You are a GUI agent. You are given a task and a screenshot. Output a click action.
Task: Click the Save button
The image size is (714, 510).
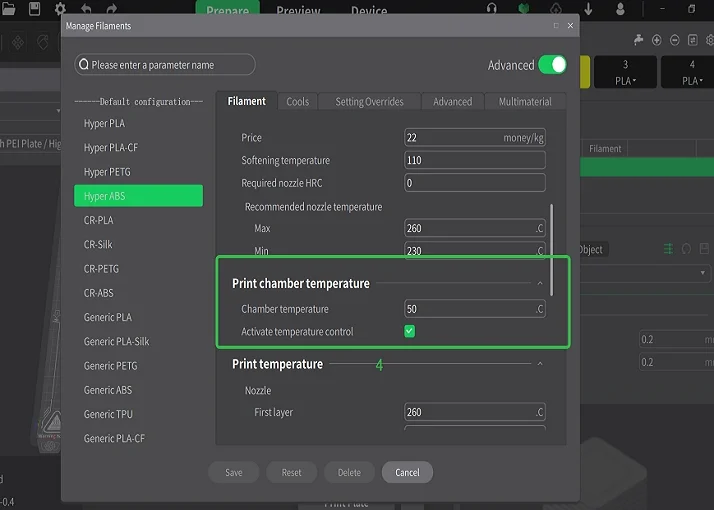[x=234, y=472]
